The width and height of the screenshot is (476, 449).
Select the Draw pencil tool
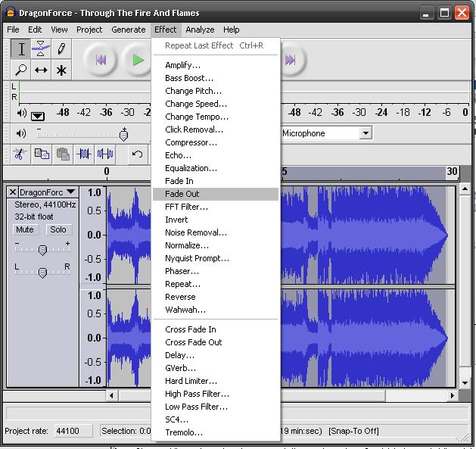(x=61, y=49)
